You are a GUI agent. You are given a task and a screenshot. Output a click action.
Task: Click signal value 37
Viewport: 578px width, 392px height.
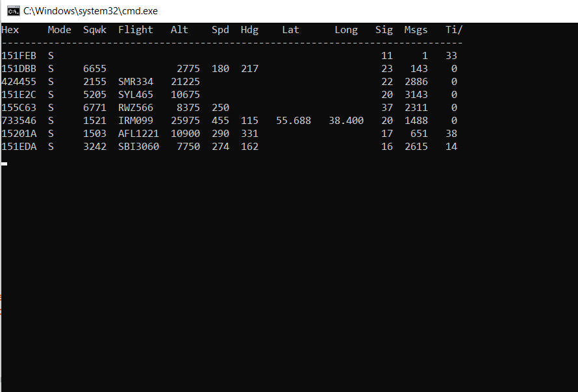point(387,108)
